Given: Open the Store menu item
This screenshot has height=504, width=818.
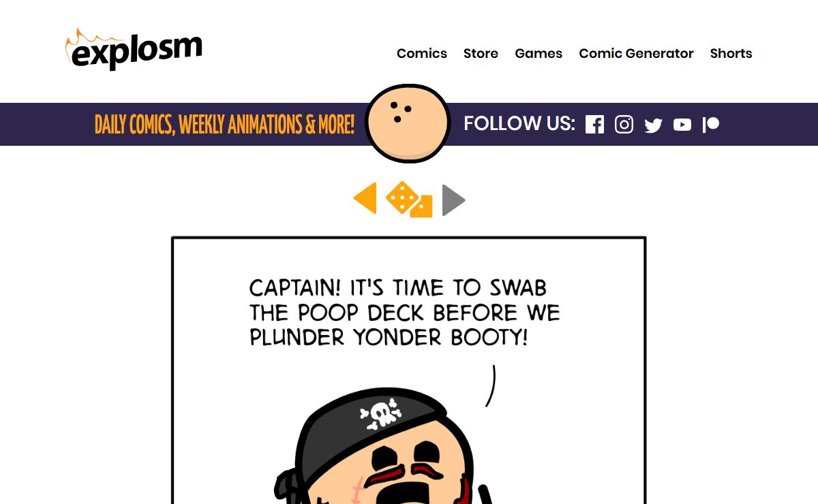Looking at the screenshot, I should point(481,53).
